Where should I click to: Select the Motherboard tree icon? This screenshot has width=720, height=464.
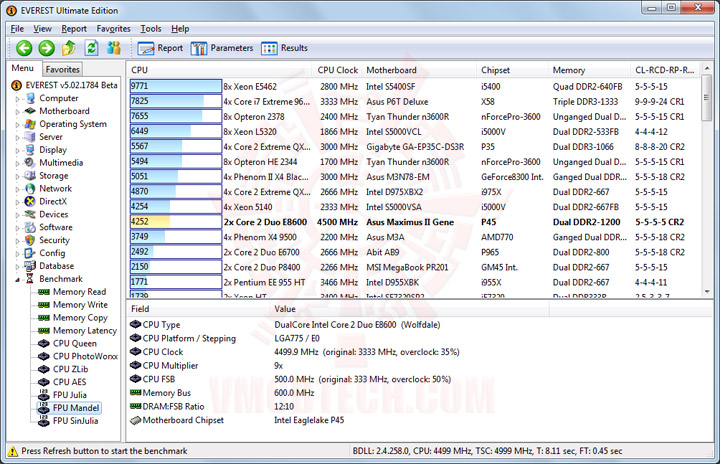(x=30, y=111)
